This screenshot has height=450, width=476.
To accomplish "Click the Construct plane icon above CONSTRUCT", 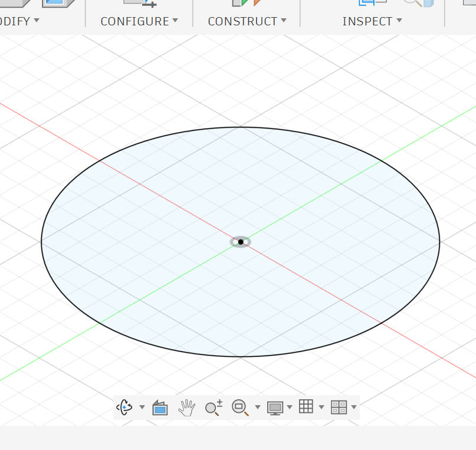I will point(247,3).
